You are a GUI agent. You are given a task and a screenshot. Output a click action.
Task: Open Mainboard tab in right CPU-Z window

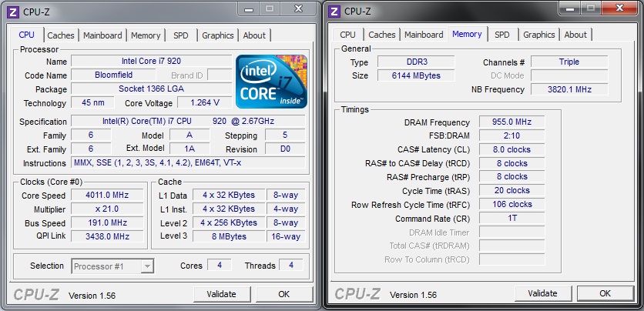424,35
